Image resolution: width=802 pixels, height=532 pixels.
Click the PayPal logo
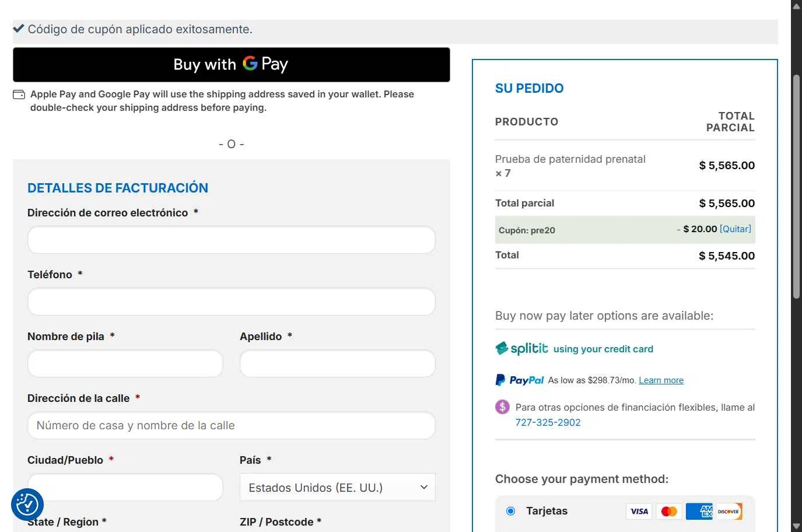(x=520, y=380)
